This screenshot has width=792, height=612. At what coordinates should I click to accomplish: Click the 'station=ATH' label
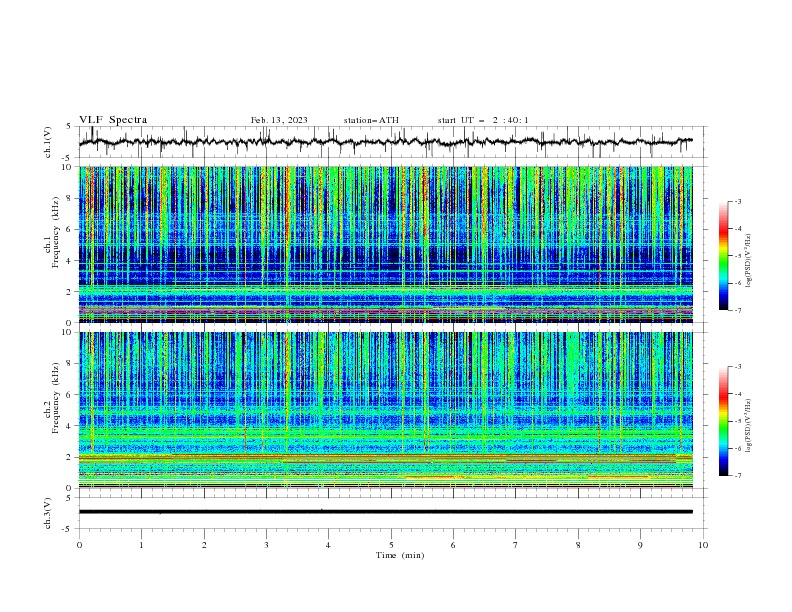point(371,120)
